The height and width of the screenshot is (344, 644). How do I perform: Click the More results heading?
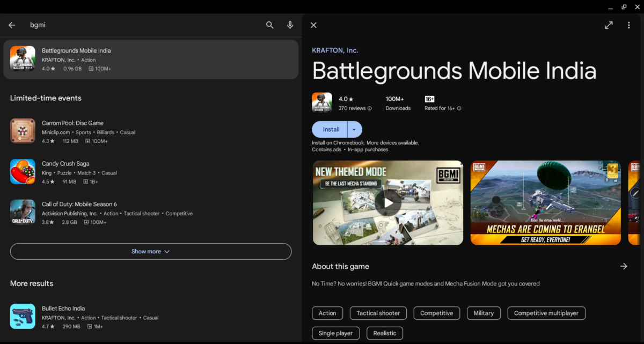point(32,283)
